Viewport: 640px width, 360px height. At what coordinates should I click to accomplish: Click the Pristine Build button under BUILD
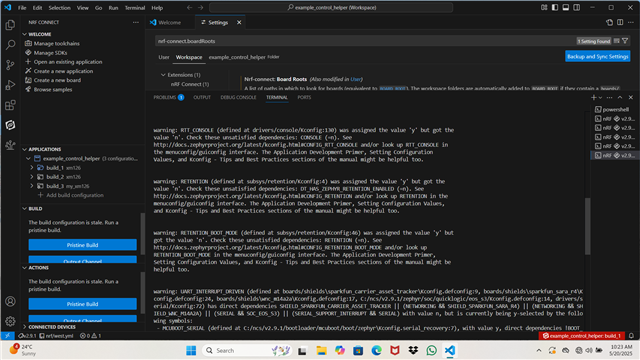(x=82, y=245)
